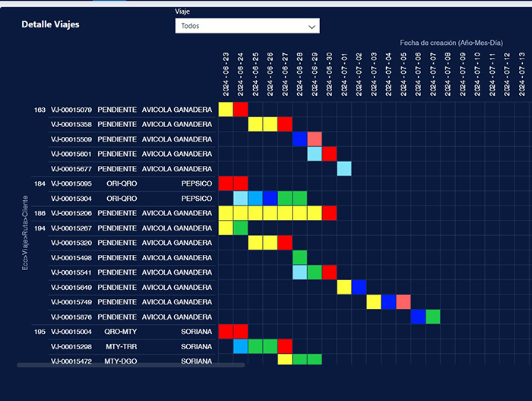Click the green cell in VJ-00015876 row
Screen dimensions: 532x401
432,317
